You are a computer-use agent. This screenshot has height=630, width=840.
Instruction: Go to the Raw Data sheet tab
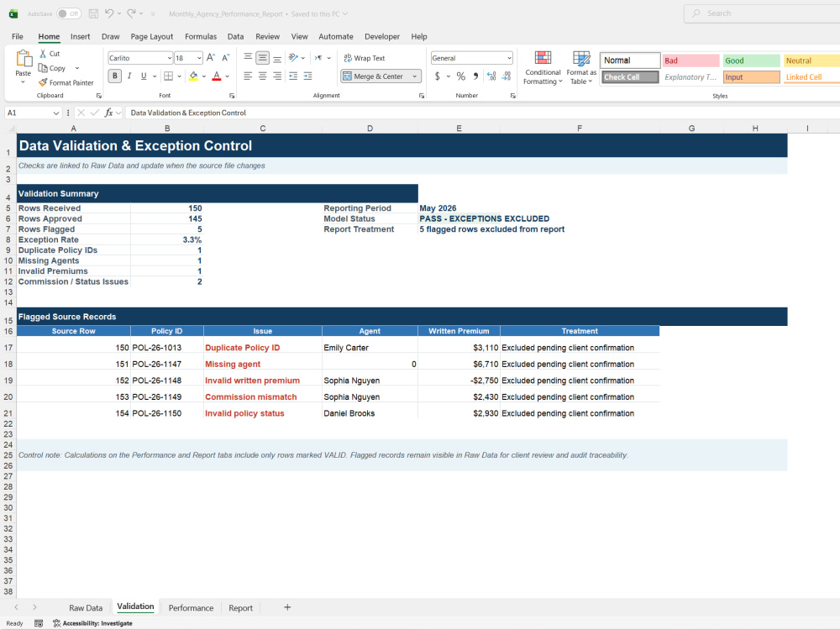click(x=86, y=607)
